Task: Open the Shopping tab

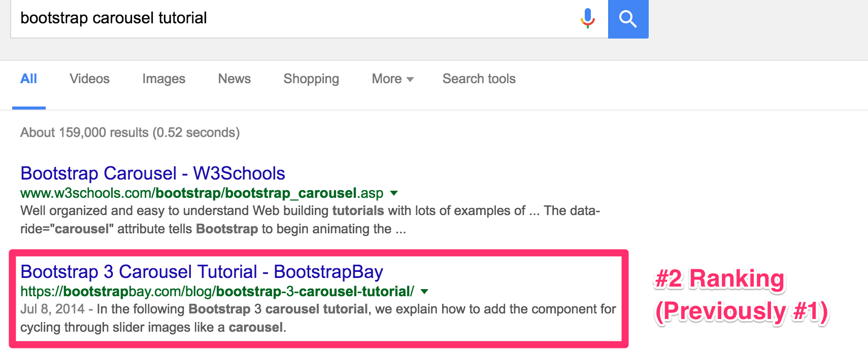Action: pos(311,79)
